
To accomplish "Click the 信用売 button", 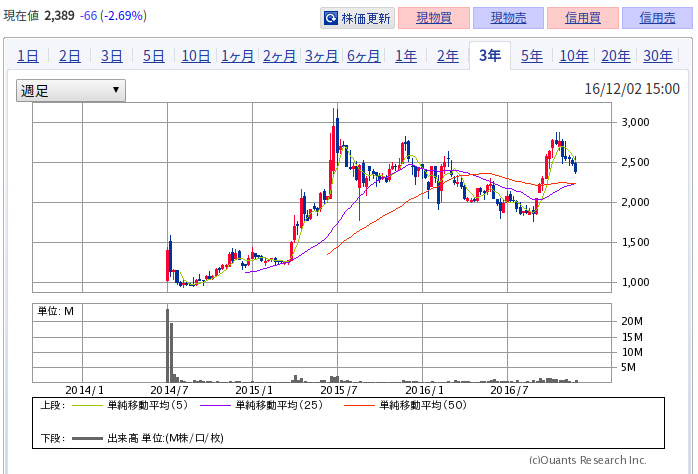I will tap(656, 18).
